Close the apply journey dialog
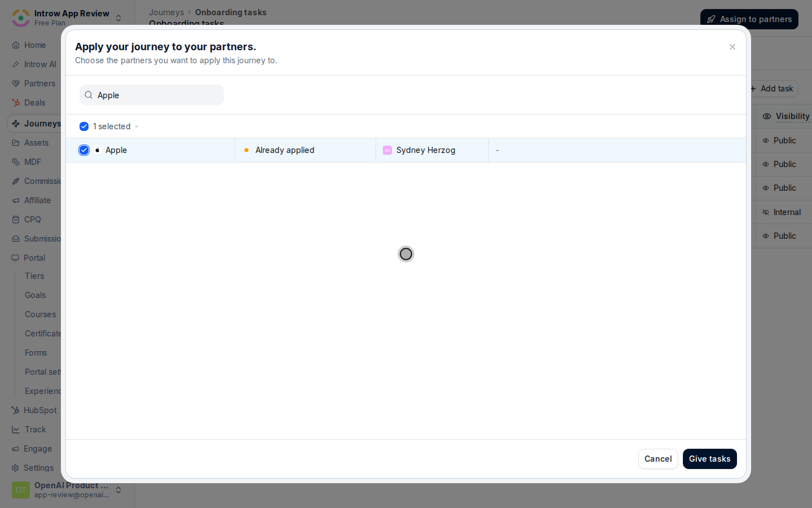This screenshot has height=508, width=812. click(x=732, y=47)
